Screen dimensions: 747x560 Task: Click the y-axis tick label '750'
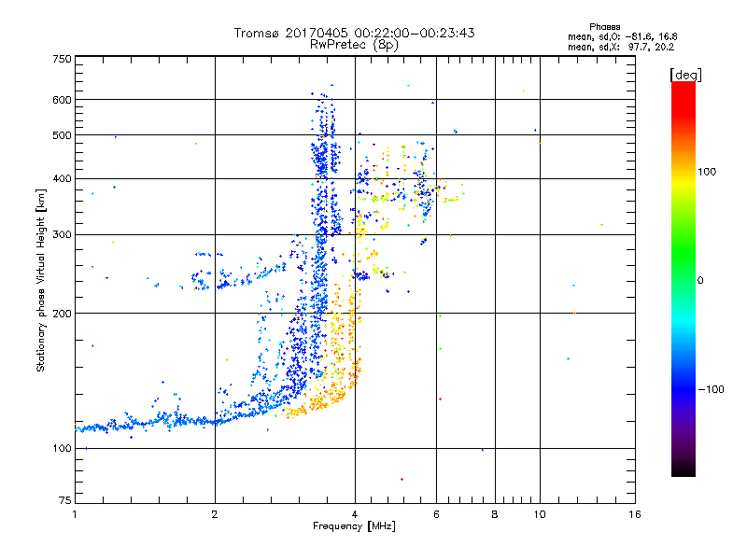tap(62, 59)
